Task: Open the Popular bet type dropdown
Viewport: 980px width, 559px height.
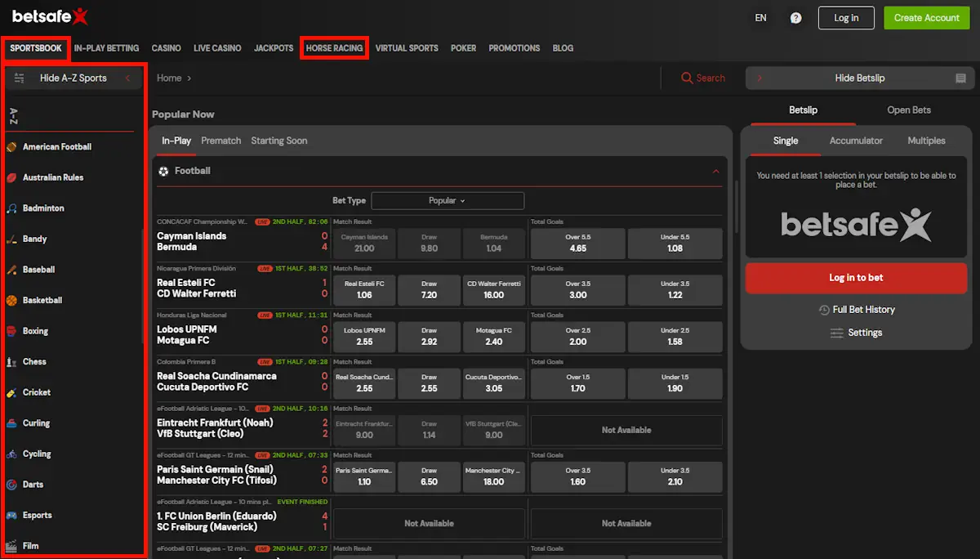Action: (x=448, y=200)
